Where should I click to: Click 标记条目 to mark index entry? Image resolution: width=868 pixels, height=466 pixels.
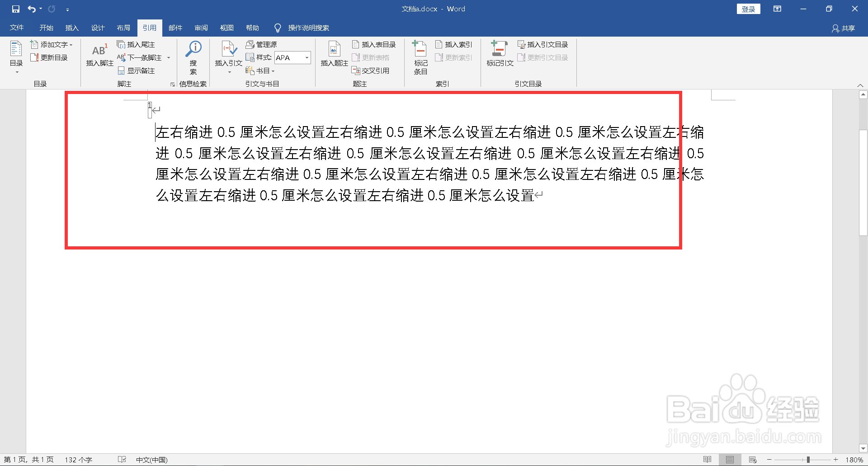point(420,58)
